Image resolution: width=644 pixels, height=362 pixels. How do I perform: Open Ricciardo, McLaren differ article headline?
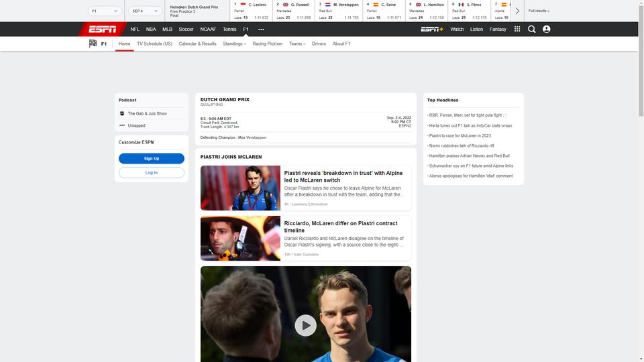pyautogui.click(x=341, y=227)
